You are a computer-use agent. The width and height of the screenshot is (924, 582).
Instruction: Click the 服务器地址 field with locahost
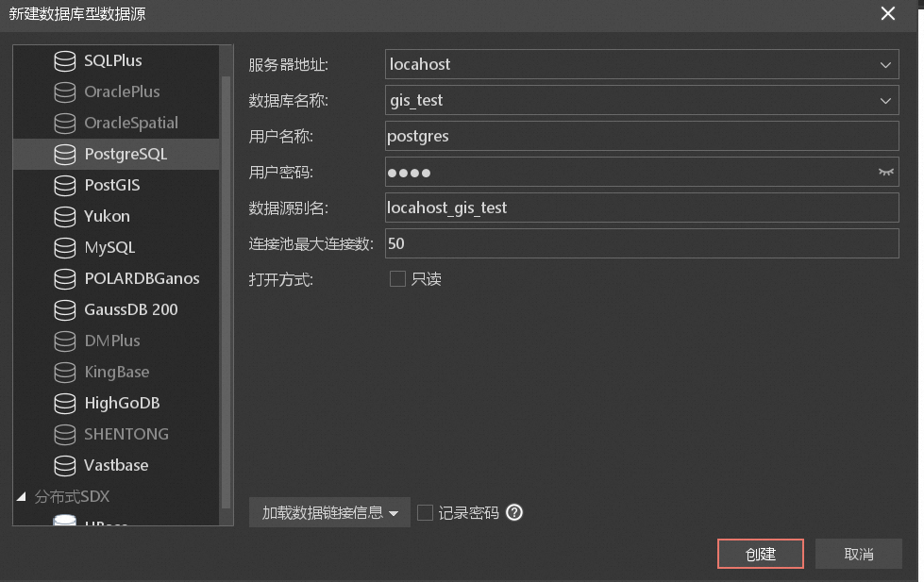coord(642,64)
